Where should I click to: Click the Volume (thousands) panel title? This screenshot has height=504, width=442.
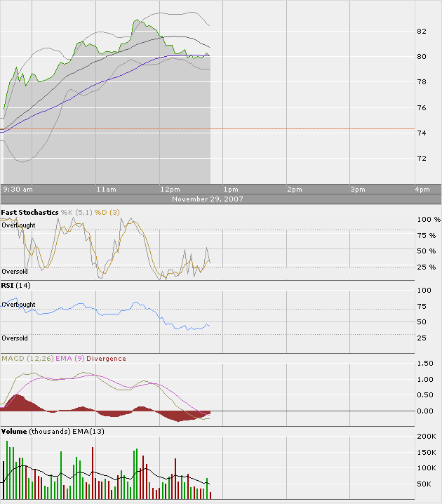click(x=36, y=431)
